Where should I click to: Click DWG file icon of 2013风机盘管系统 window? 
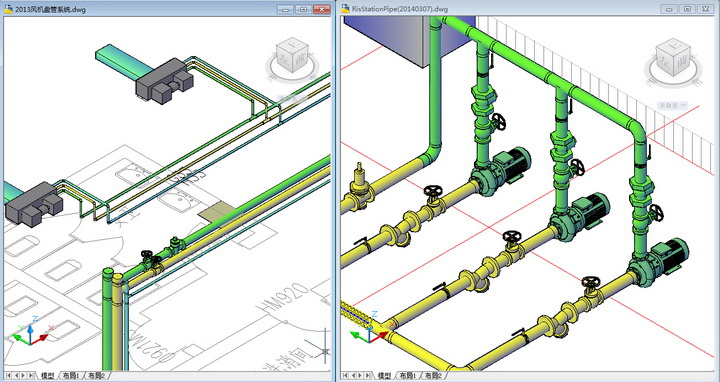(8, 9)
